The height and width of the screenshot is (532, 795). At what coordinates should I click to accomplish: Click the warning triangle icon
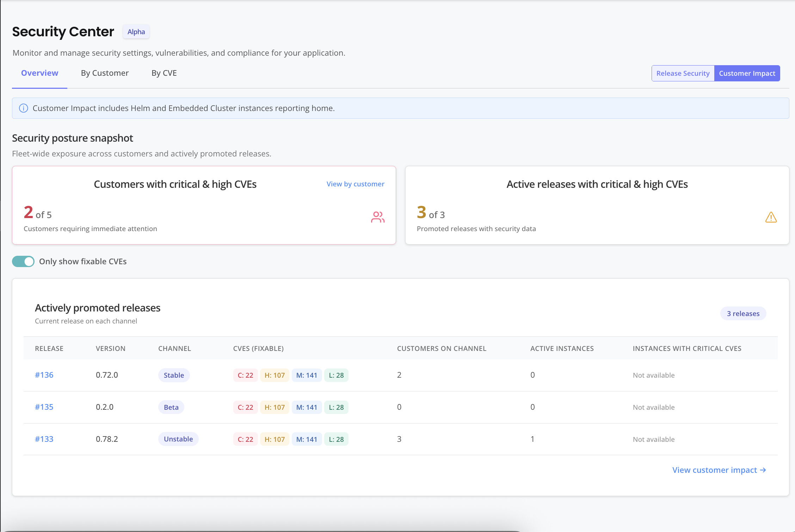(x=771, y=217)
